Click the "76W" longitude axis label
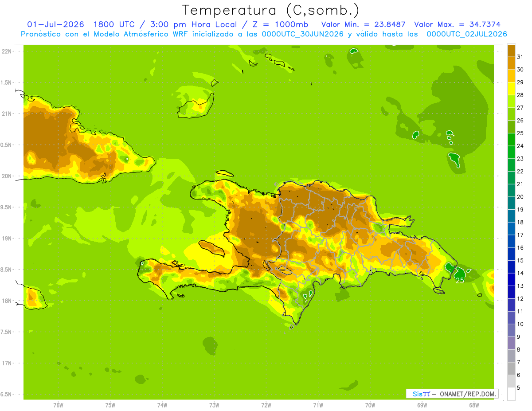Image resolution: width=532 pixels, height=411 pixels. coord(58,405)
